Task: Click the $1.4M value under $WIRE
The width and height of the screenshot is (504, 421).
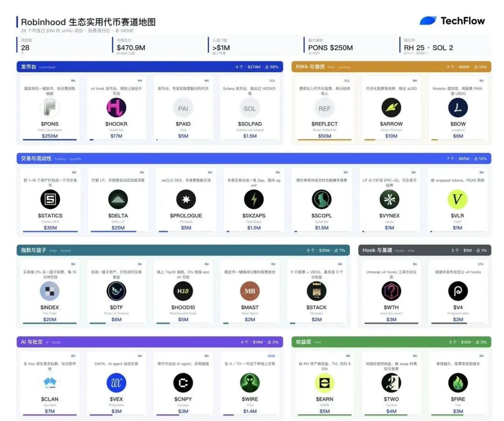Action: [x=250, y=411]
